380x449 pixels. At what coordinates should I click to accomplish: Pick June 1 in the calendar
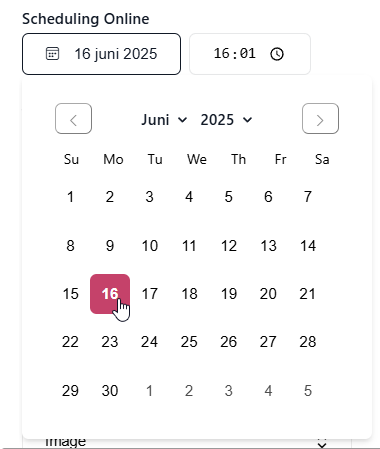(x=70, y=197)
